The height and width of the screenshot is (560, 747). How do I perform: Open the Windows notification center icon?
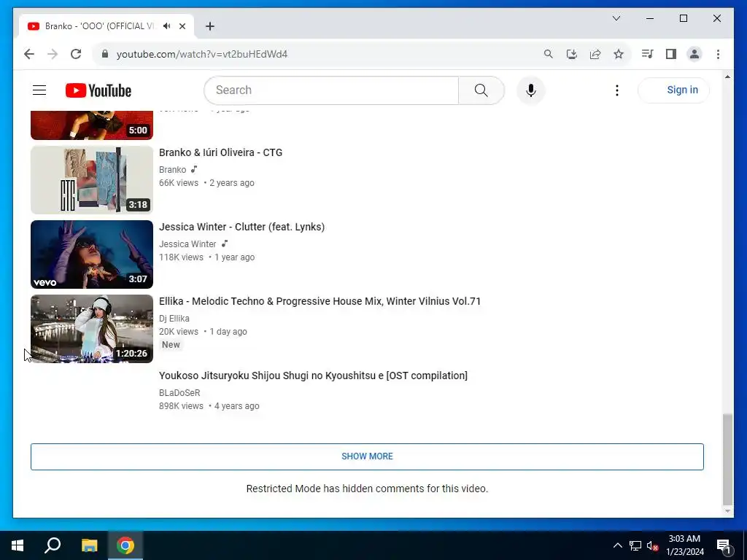click(724, 545)
